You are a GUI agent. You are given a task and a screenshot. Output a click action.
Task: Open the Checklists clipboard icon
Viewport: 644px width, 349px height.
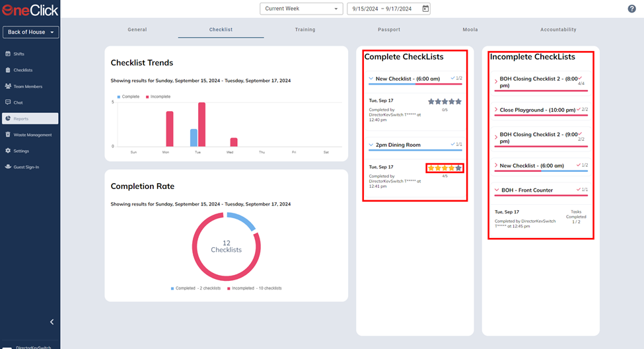pos(8,70)
